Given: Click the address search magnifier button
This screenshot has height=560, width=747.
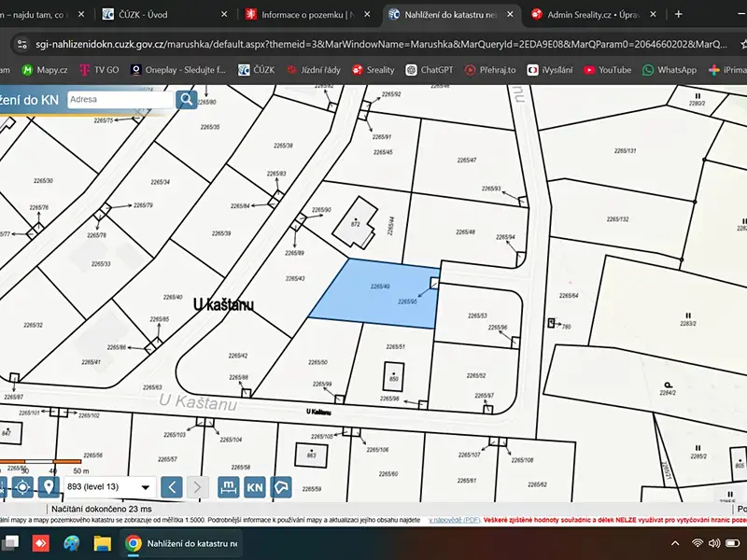Looking at the screenshot, I should click(186, 100).
